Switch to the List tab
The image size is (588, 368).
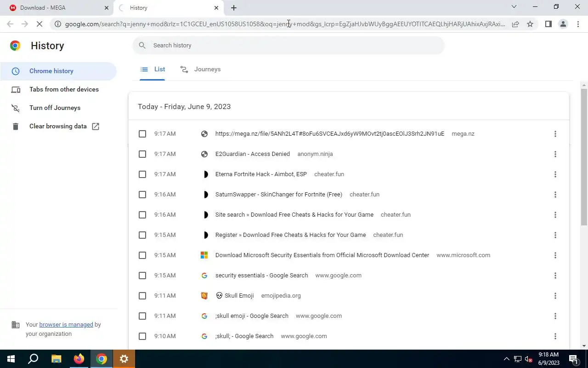pyautogui.click(x=153, y=69)
